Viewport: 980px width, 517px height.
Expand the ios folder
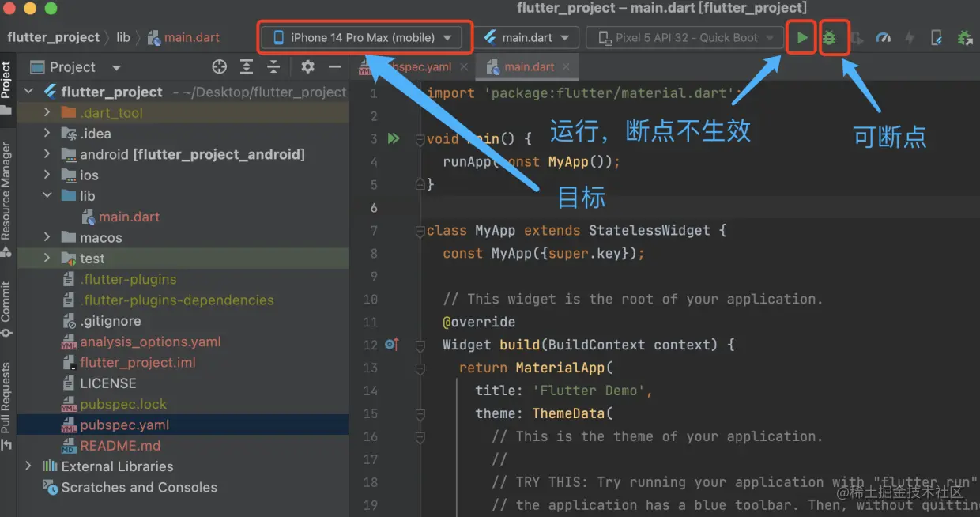(x=47, y=175)
